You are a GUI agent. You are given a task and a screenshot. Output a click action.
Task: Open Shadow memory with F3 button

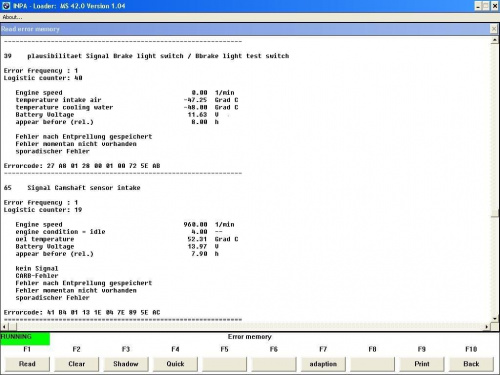click(x=126, y=364)
